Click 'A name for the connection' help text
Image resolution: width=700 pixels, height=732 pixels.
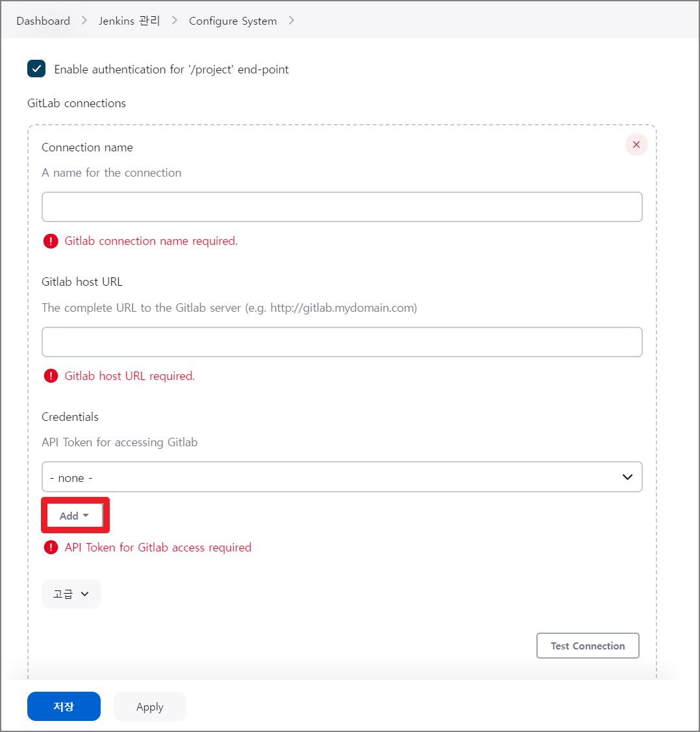click(x=112, y=173)
